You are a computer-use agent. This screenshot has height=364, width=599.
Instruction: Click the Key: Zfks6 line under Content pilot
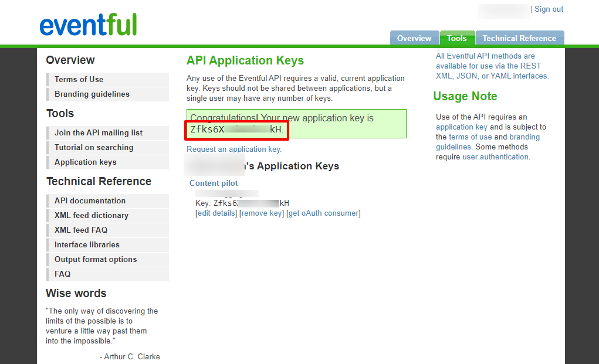point(242,203)
